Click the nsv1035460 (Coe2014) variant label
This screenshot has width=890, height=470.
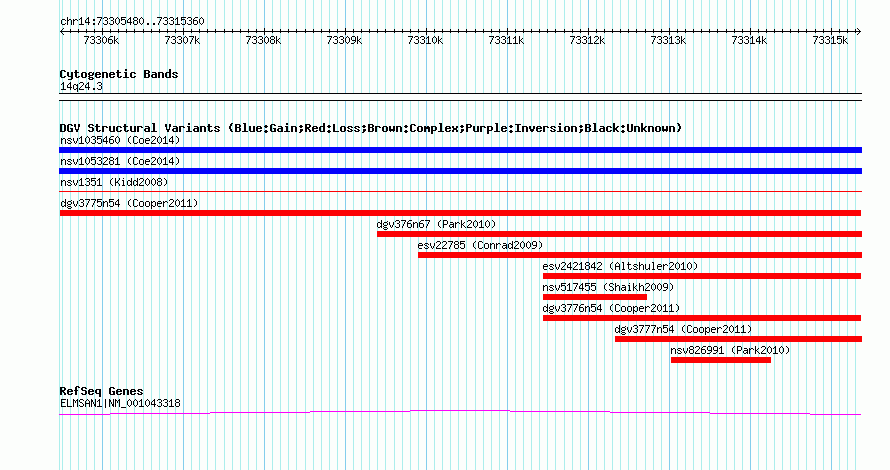click(x=120, y=140)
